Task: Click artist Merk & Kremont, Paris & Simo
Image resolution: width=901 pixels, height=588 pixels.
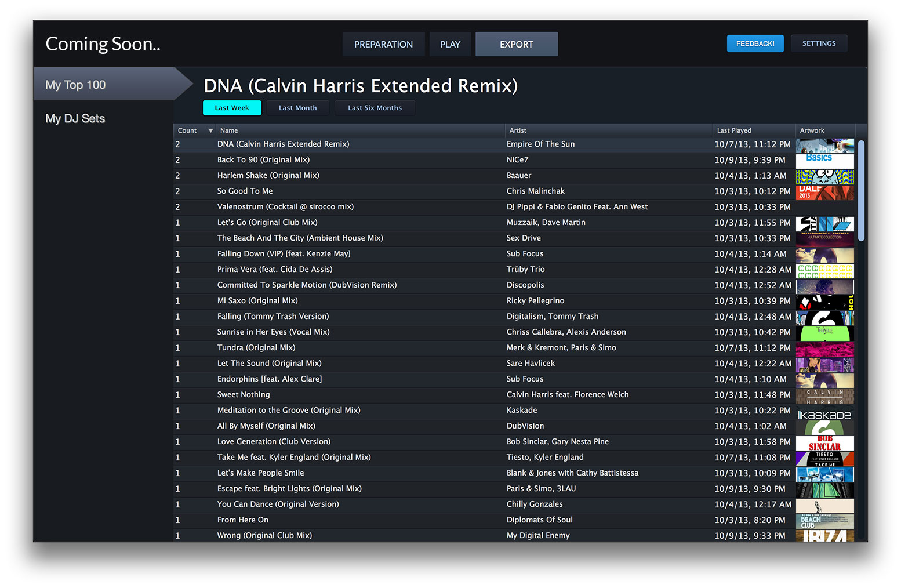Action: click(561, 348)
